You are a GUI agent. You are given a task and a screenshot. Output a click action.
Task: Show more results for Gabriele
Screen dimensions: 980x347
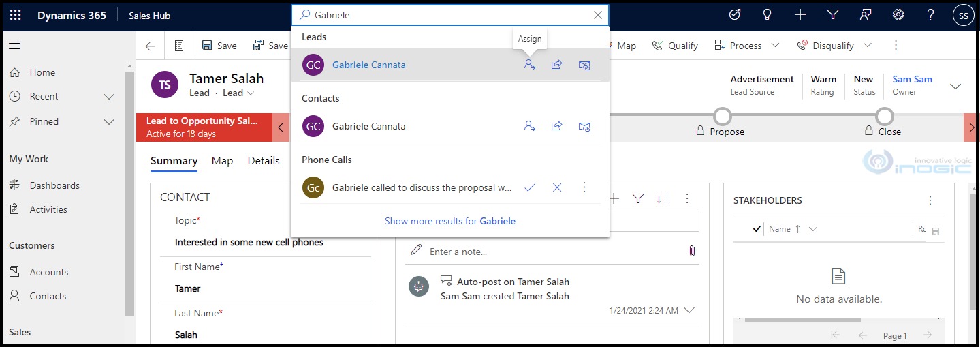click(449, 221)
